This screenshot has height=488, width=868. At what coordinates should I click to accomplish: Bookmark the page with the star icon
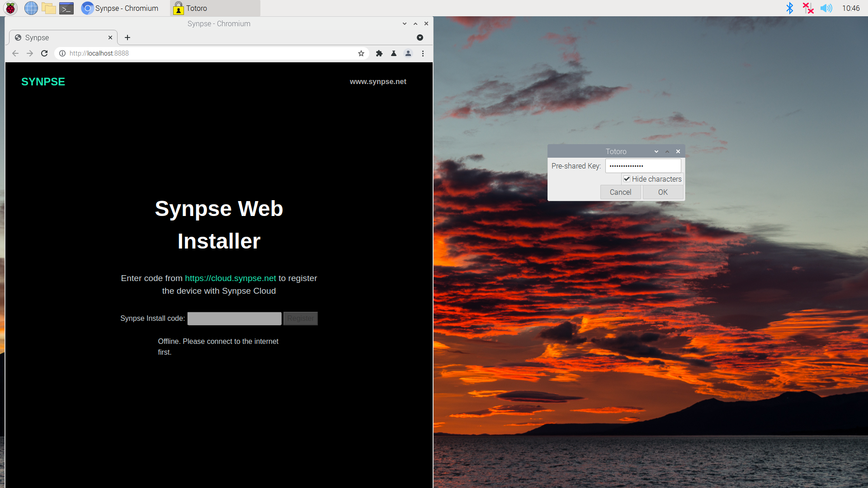361,53
